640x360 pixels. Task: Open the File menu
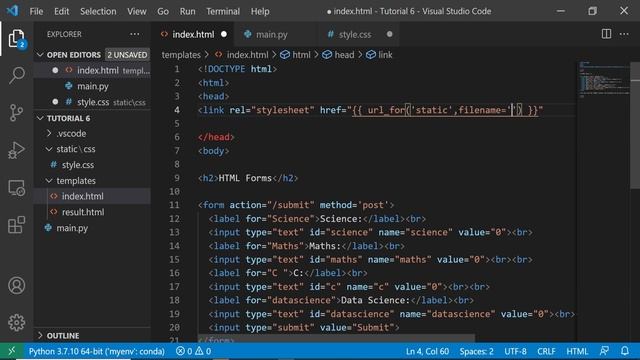pyautogui.click(x=36, y=11)
